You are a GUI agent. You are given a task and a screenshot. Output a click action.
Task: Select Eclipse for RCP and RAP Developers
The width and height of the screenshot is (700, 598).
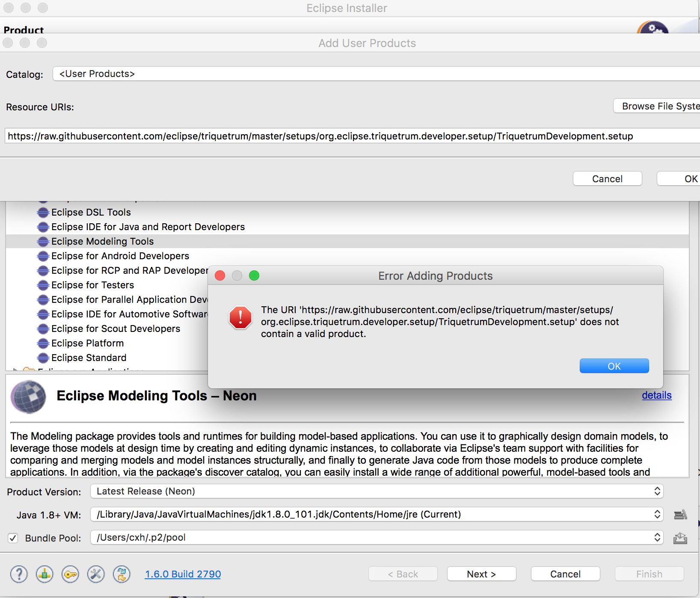coord(130,270)
